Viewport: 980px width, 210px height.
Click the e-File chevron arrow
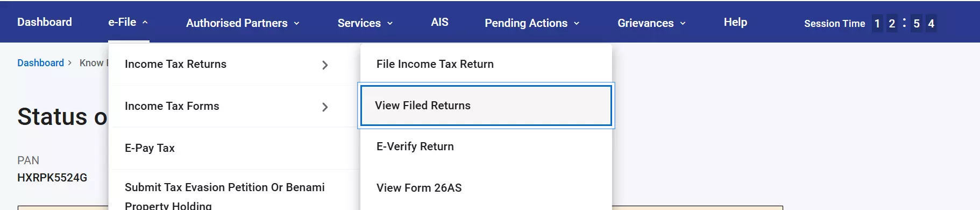coord(145,23)
